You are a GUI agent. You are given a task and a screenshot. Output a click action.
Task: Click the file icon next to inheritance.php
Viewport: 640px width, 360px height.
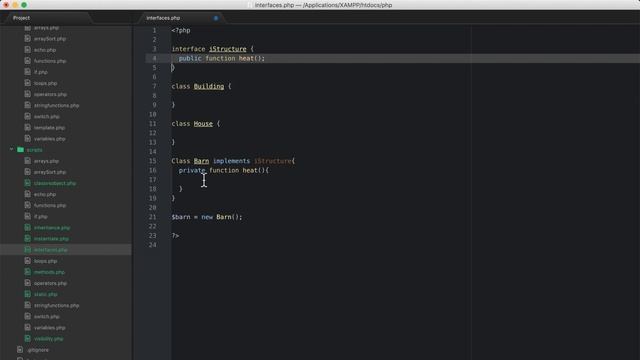[x=27, y=227]
